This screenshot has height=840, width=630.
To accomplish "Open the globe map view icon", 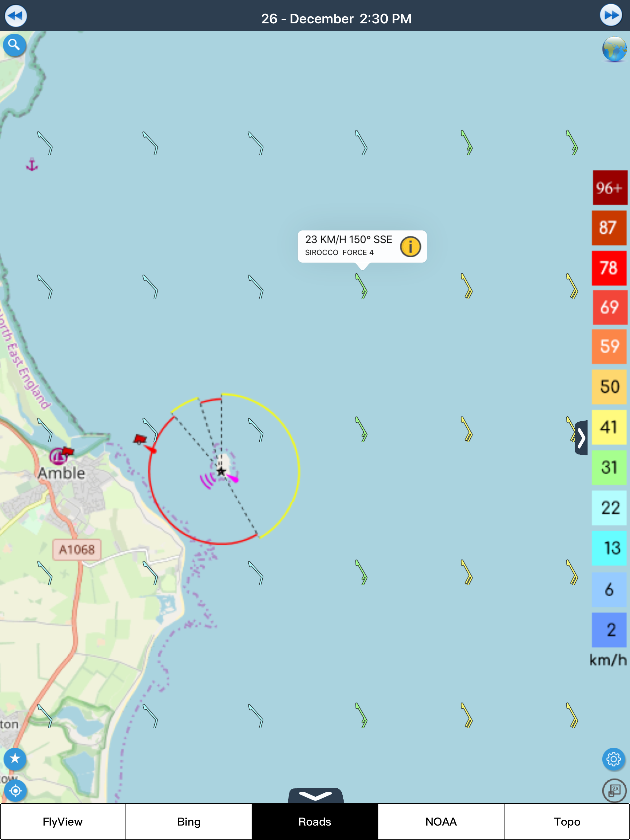I will pyautogui.click(x=614, y=50).
